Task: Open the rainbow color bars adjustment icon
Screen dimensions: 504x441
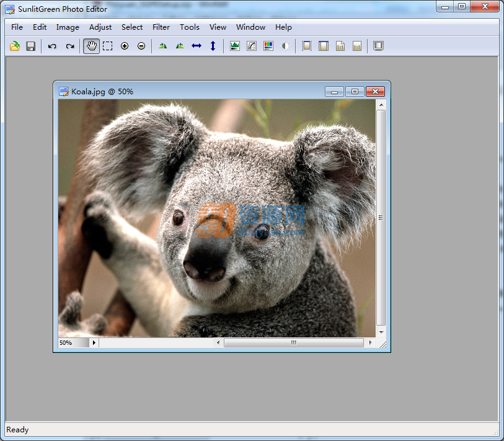Action: pos(268,46)
